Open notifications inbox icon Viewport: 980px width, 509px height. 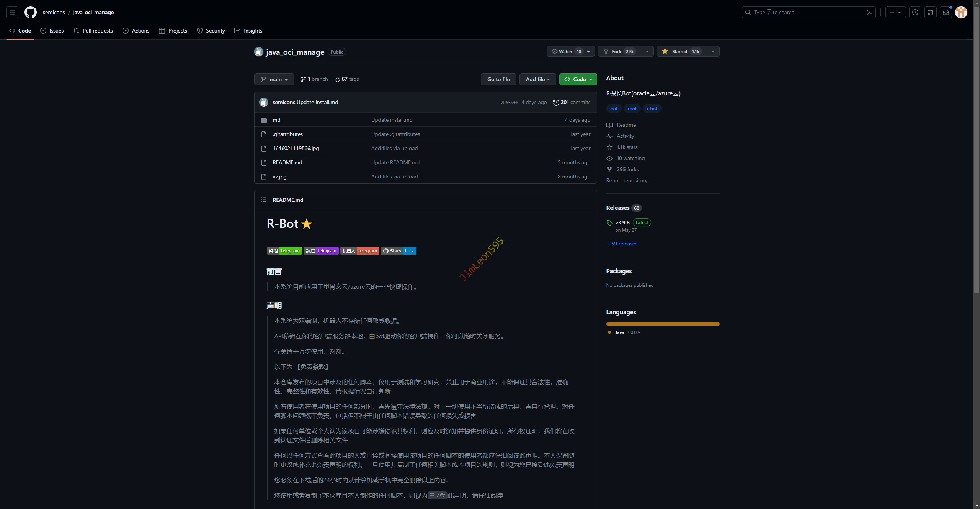[x=946, y=12]
